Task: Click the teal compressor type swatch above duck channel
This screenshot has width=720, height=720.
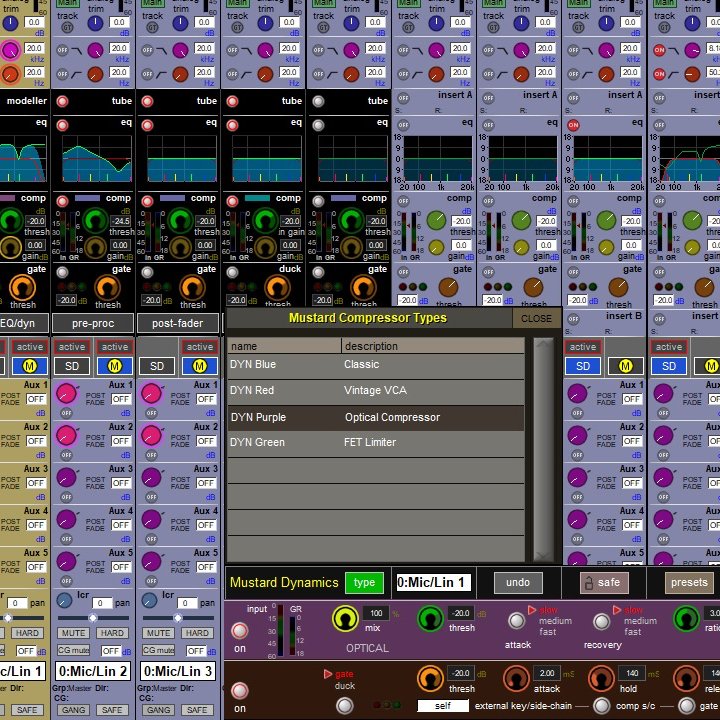Action: click(x=257, y=198)
